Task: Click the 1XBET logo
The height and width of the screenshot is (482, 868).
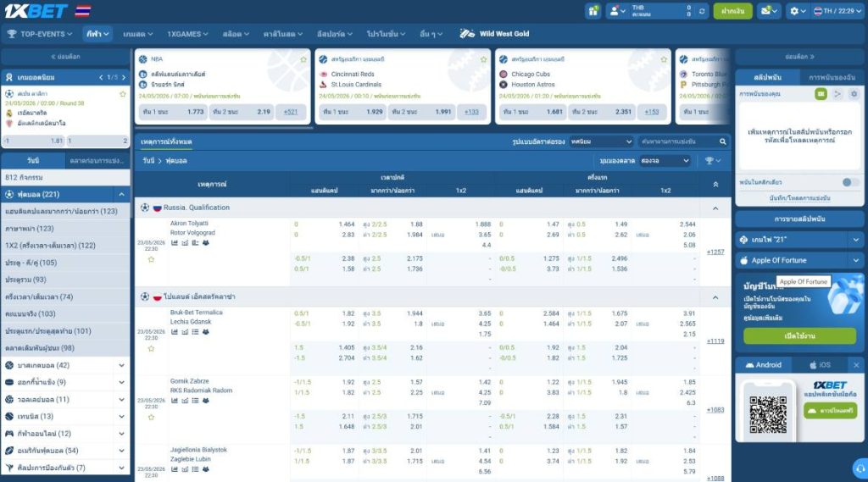Action: (x=36, y=10)
